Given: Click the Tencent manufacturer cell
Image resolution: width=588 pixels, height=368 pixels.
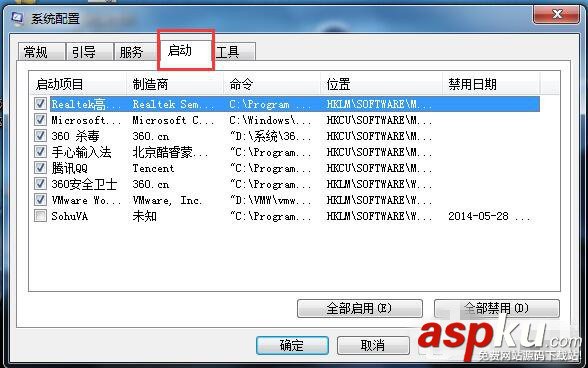Looking at the screenshot, I should [x=153, y=168].
